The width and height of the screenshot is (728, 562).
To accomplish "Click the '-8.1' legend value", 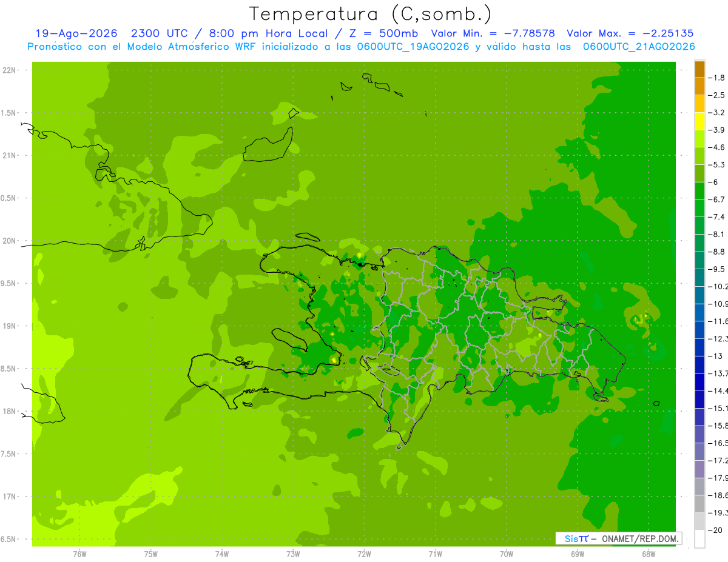I will (716, 234).
